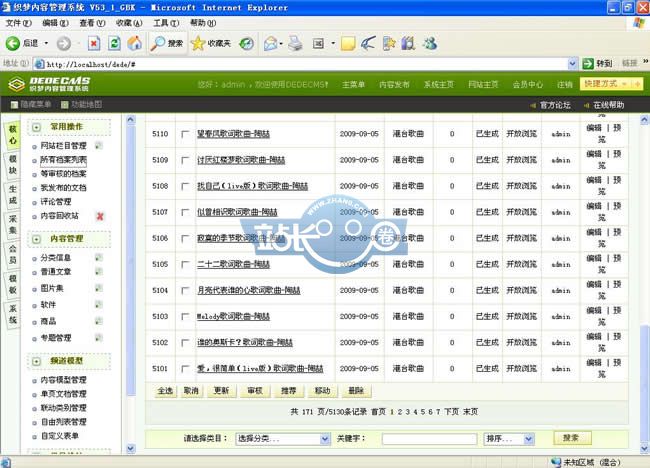
Task: Open the Back button history dropdown arrow
Action: pyautogui.click(x=46, y=43)
